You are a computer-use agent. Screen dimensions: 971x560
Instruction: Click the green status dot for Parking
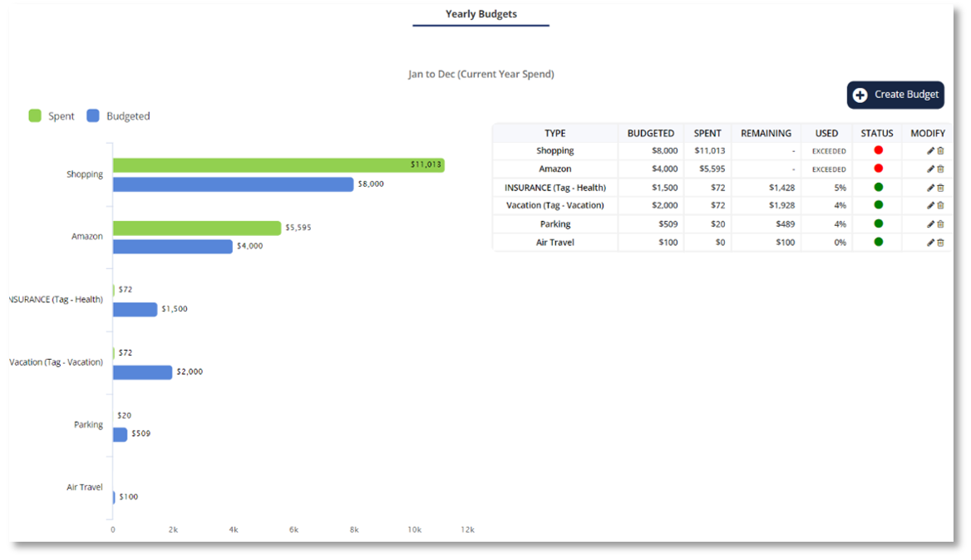(878, 224)
